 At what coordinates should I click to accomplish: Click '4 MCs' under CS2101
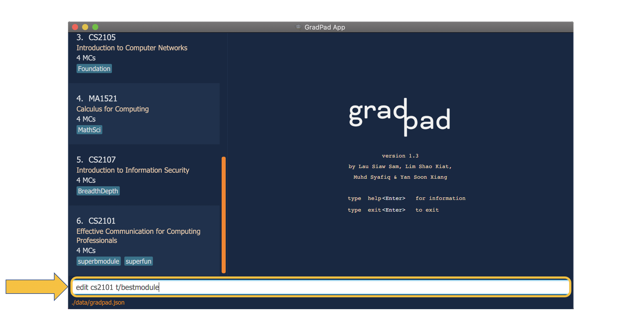tap(86, 251)
